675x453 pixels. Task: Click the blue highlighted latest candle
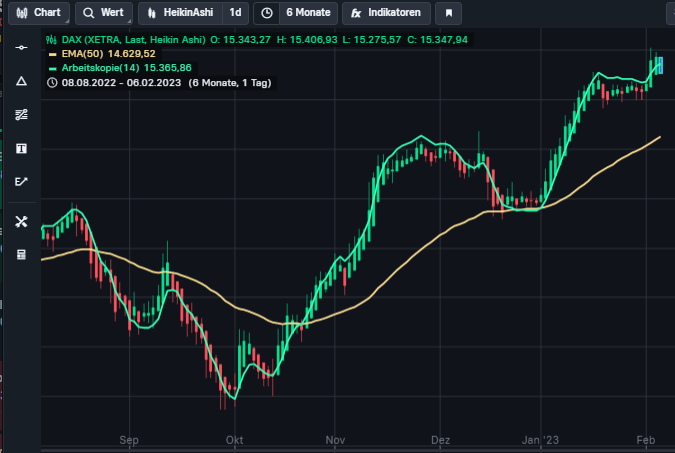click(661, 65)
